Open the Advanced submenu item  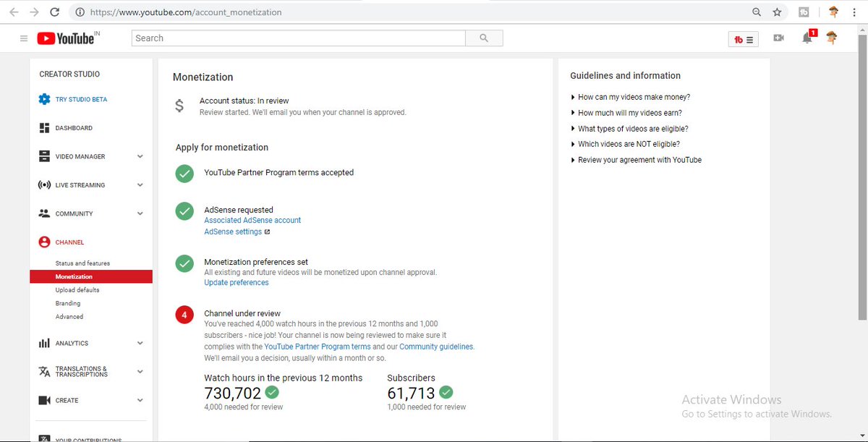(x=69, y=317)
